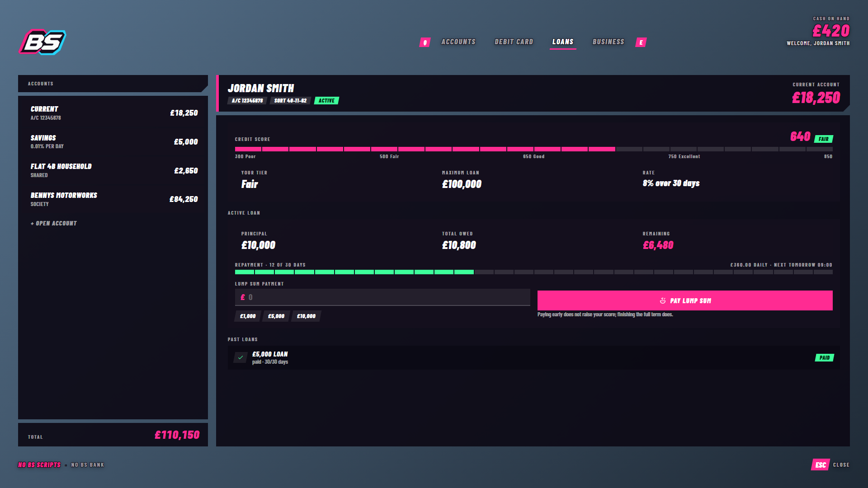
Task: Click the pound sign in lump sum field
Action: click(x=243, y=297)
